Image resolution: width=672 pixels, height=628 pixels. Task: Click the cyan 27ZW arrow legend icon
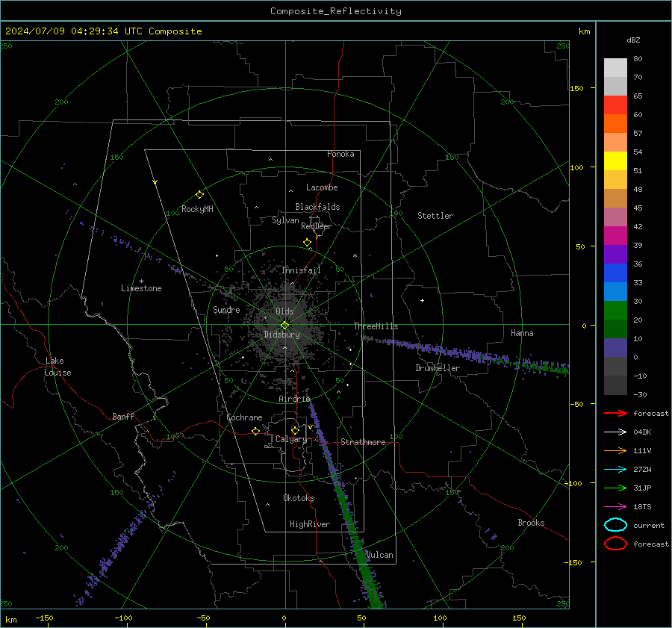click(615, 470)
